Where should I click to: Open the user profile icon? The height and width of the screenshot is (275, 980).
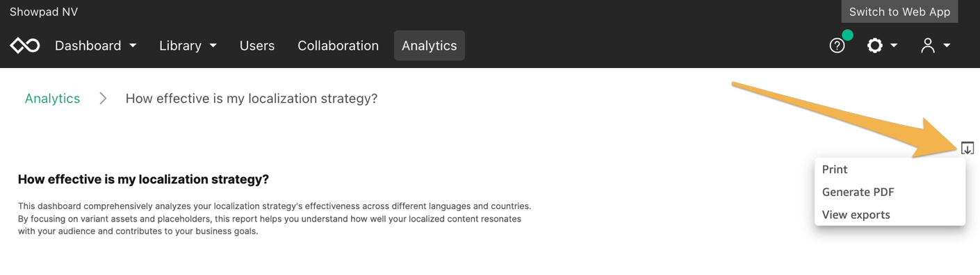tap(927, 46)
